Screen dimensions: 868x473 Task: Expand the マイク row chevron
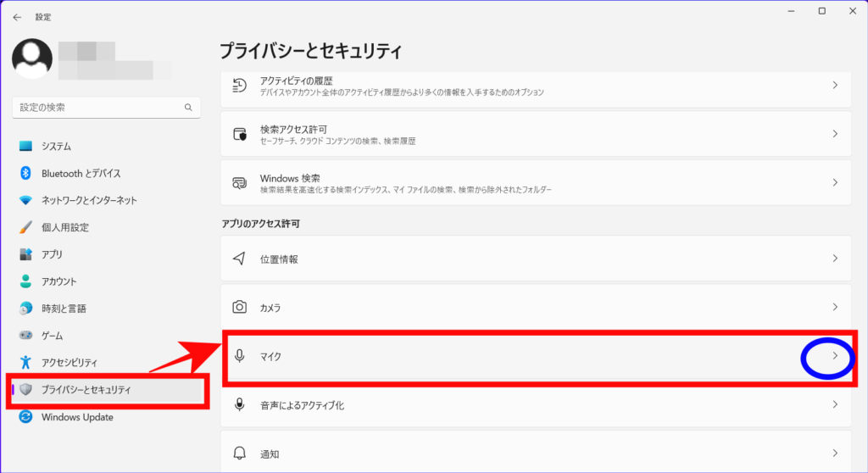(834, 357)
